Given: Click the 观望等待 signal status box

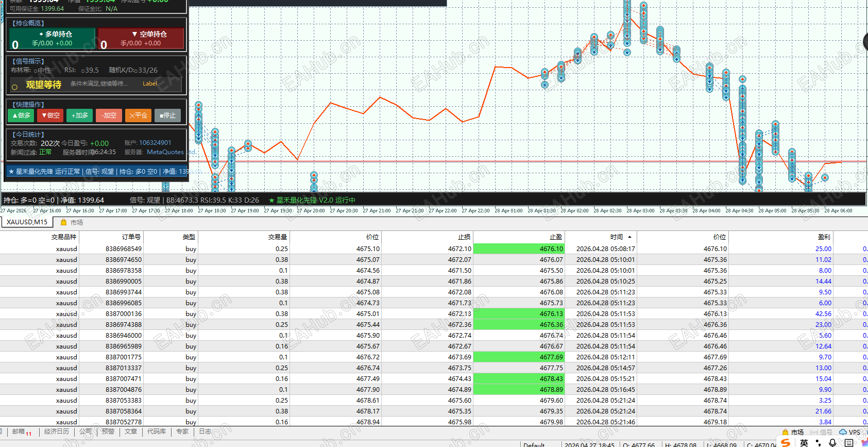Looking at the screenshot, I should pos(96,84).
